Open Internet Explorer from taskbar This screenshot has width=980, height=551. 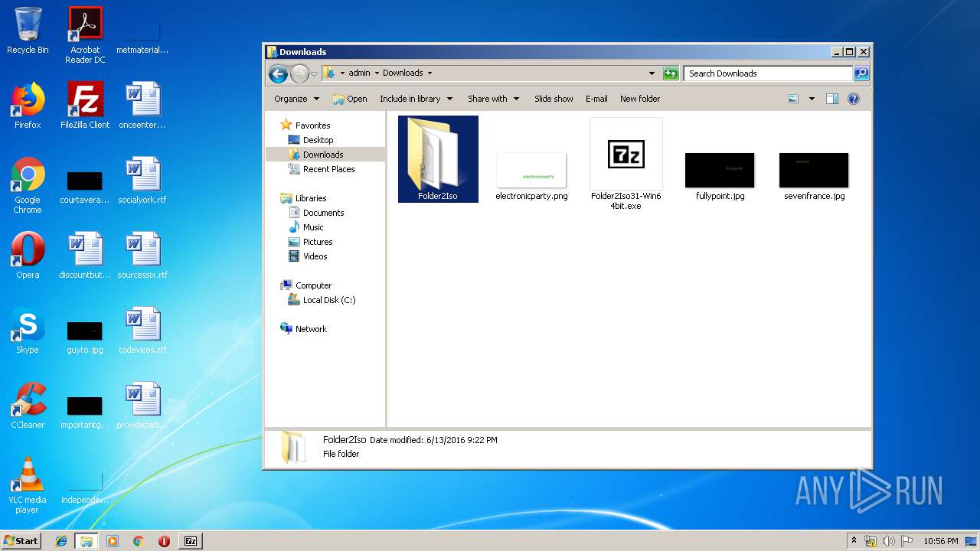tap(61, 541)
